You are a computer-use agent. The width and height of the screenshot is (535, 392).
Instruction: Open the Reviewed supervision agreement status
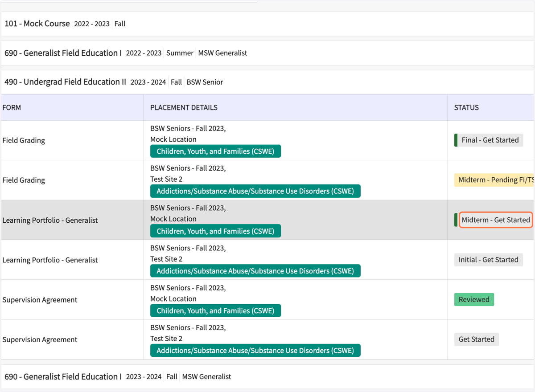(474, 299)
